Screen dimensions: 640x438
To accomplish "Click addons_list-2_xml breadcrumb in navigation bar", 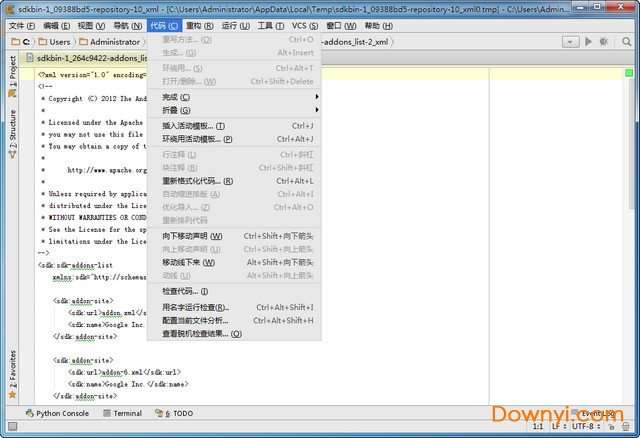I will [x=355, y=42].
